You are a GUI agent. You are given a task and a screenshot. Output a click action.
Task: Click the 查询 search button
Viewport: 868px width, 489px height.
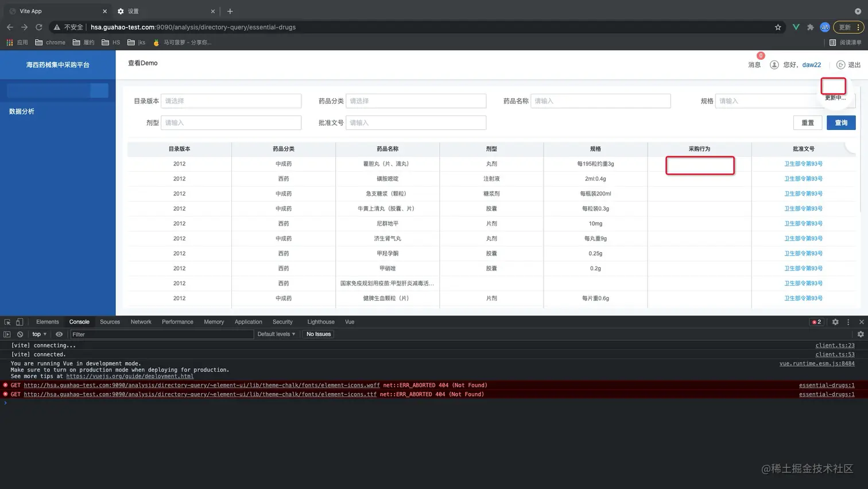(x=841, y=123)
